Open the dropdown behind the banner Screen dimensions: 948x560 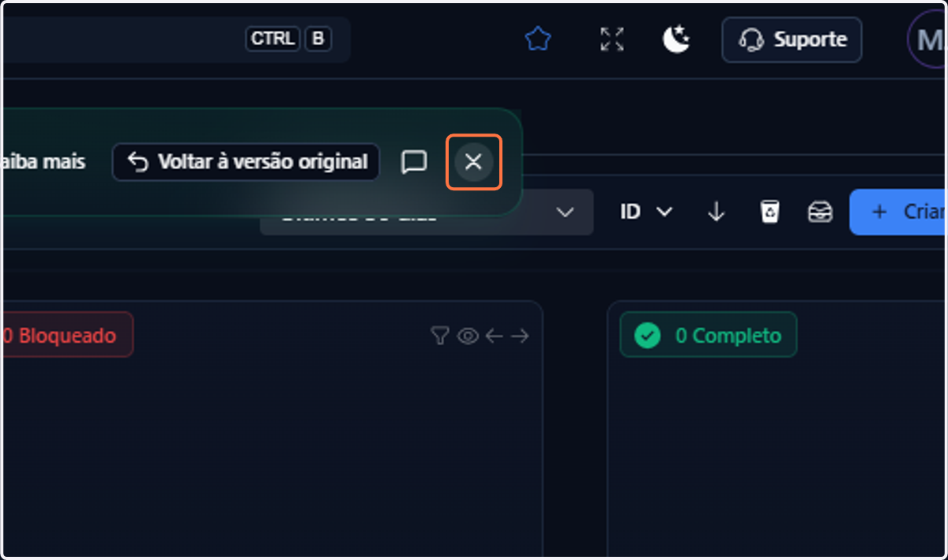click(427, 212)
